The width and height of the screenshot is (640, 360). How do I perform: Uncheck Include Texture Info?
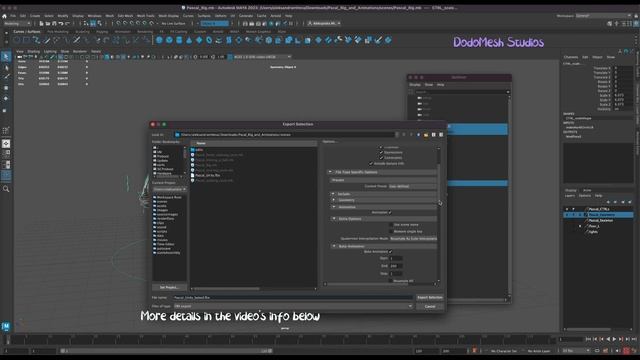[371, 163]
